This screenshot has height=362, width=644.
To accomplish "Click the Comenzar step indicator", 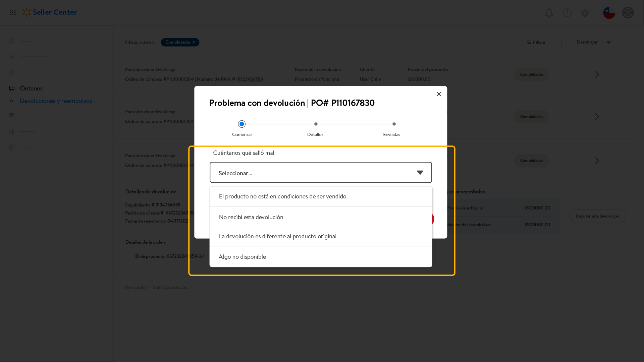I will click(242, 124).
